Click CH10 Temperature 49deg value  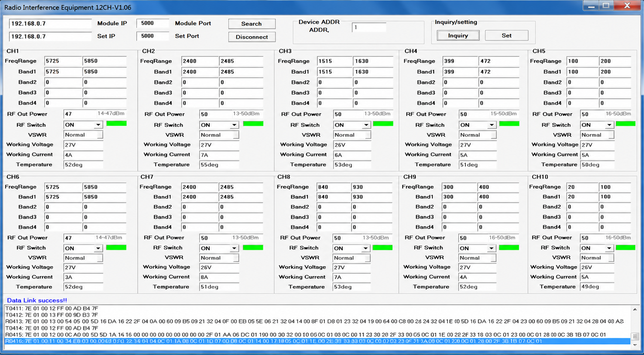click(x=597, y=286)
